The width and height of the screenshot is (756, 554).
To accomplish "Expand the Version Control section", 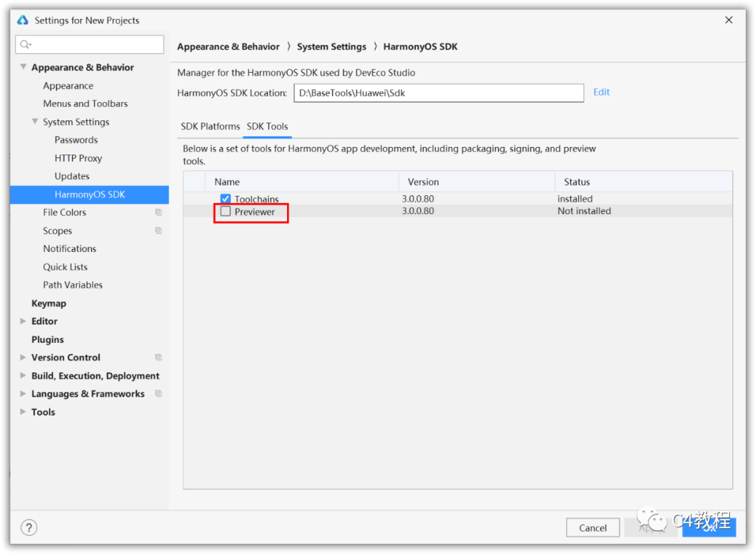I will 22,357.
